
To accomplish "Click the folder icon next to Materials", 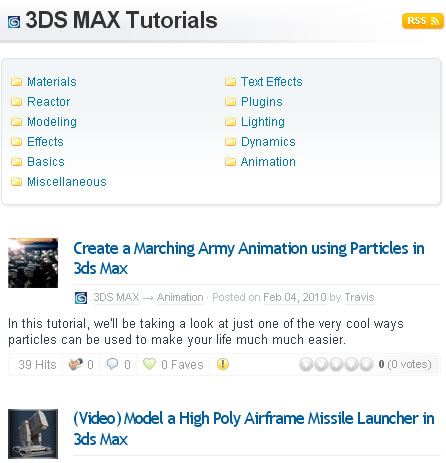I will 16,82.
